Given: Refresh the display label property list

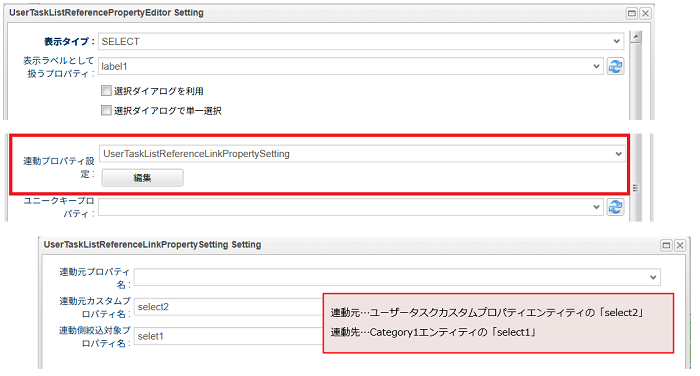Looking at the screenshot, I should tap(615, 67).
